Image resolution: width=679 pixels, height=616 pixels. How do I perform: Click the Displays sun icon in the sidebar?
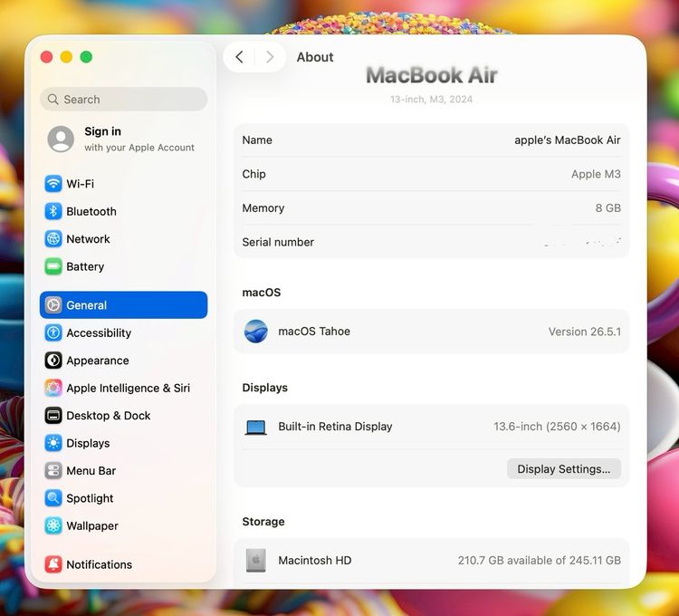(53, 443)
